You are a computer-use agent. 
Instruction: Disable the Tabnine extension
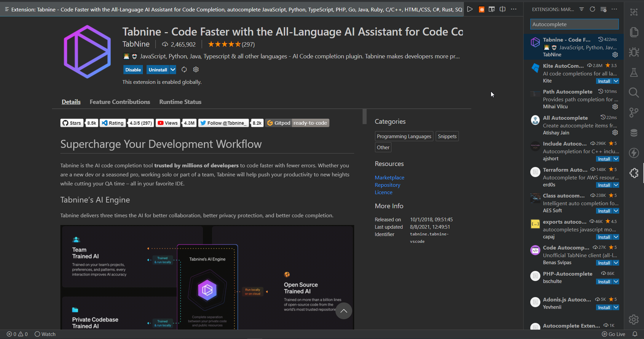pyautogui.click(x=133, y=69)
